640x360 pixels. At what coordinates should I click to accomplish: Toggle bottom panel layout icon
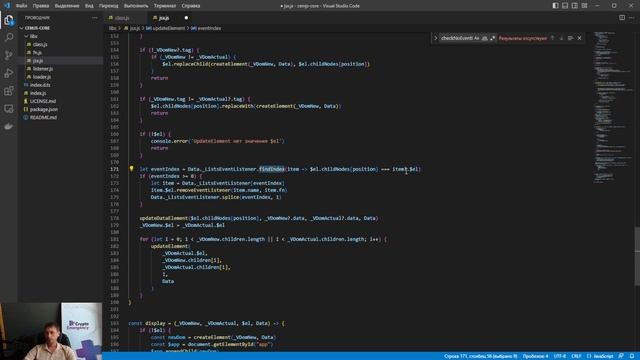pyautogui.click(x=565, y=6)
